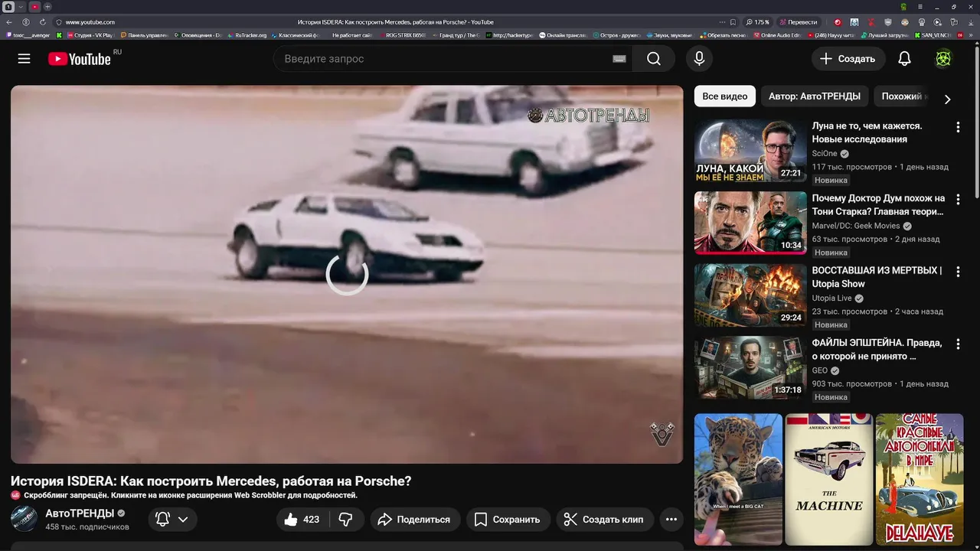This screenshot has height=551, width=980.
Task: Open the Delahaye Shorts thumbnail
Action: 920,479
